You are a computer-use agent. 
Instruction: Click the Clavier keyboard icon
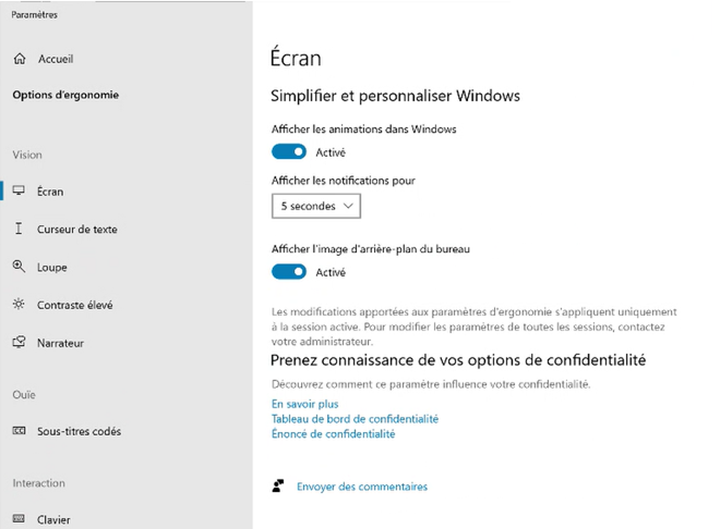tap(19, 520)
